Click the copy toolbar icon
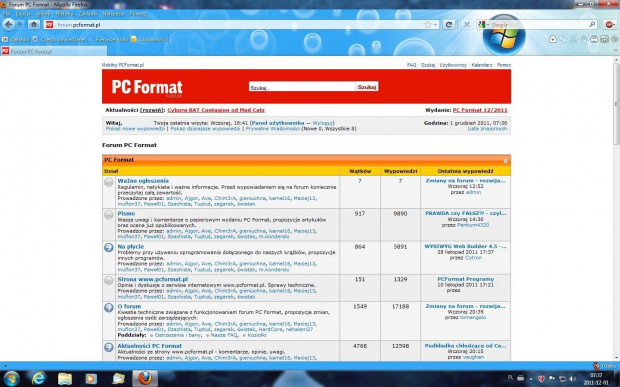The image size is (620, 387). point(563,39)
